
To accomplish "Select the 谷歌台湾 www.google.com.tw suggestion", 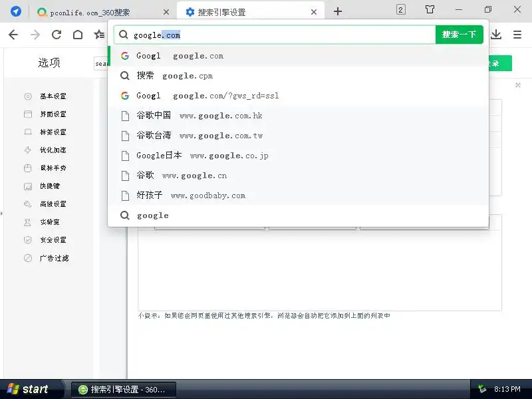I will tap(298, 136).
